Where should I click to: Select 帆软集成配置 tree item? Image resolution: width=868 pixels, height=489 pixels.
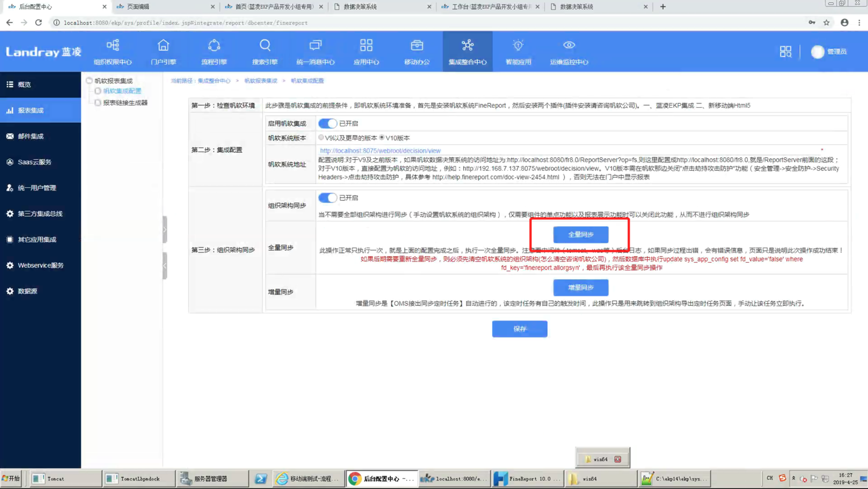122,91
